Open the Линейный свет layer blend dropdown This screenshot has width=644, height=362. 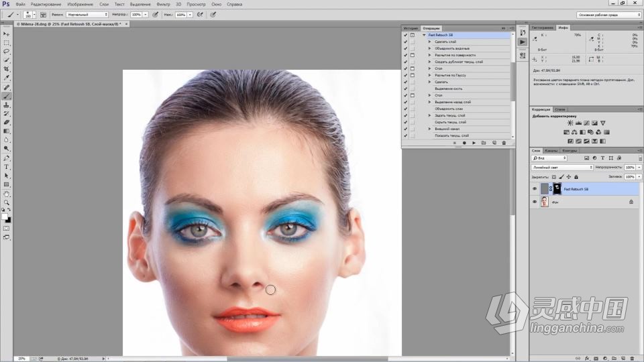(x=562, y=167)
